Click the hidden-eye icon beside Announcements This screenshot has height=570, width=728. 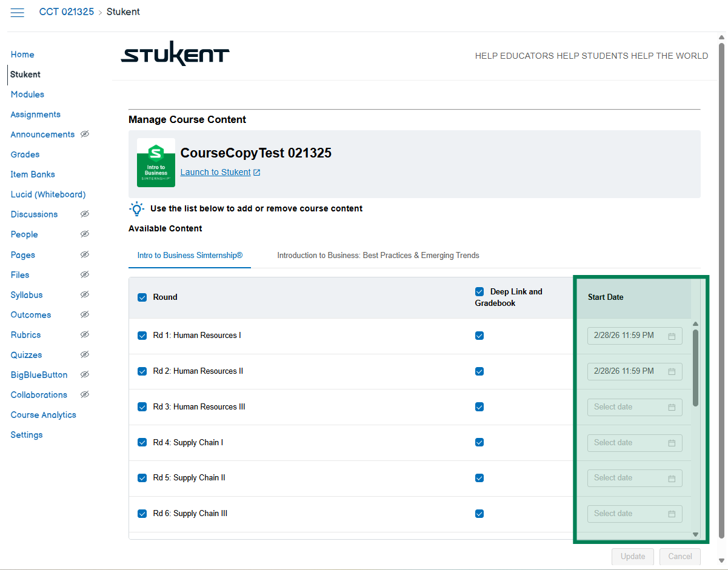tap(85, 134)
